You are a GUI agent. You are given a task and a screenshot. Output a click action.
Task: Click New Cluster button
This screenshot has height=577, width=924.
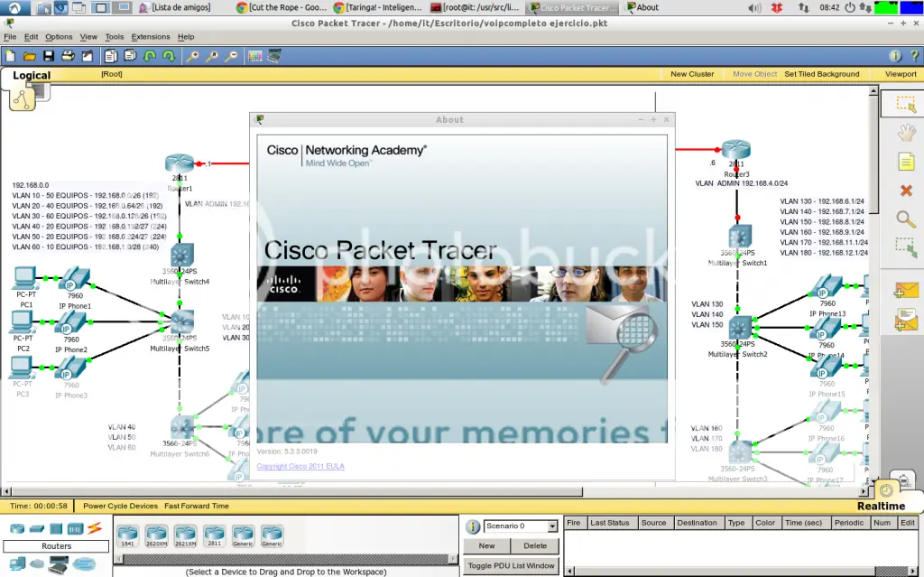[x=692, y=74]
